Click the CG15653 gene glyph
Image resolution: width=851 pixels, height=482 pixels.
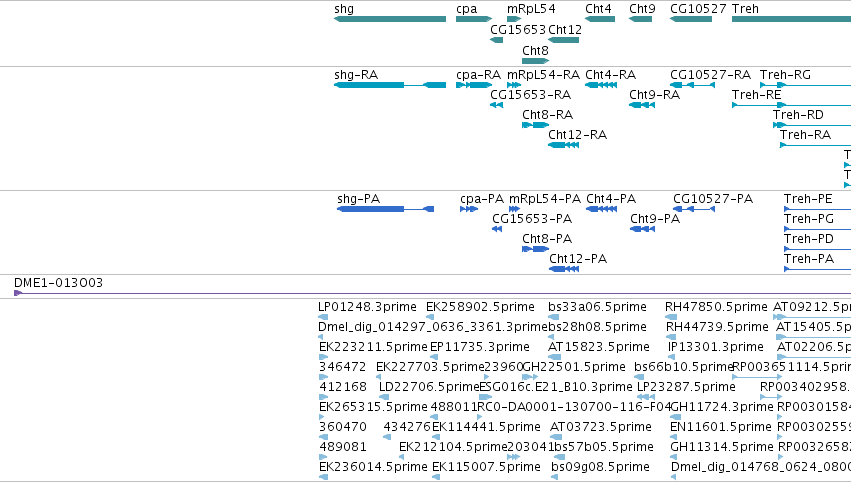pyautogui.click(x=497, y=40)
